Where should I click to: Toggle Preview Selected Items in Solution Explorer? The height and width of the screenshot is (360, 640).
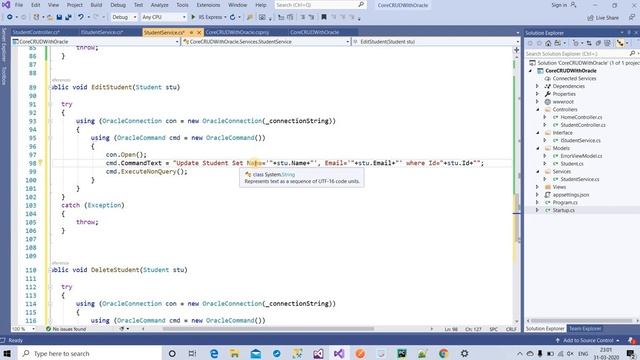620,43
